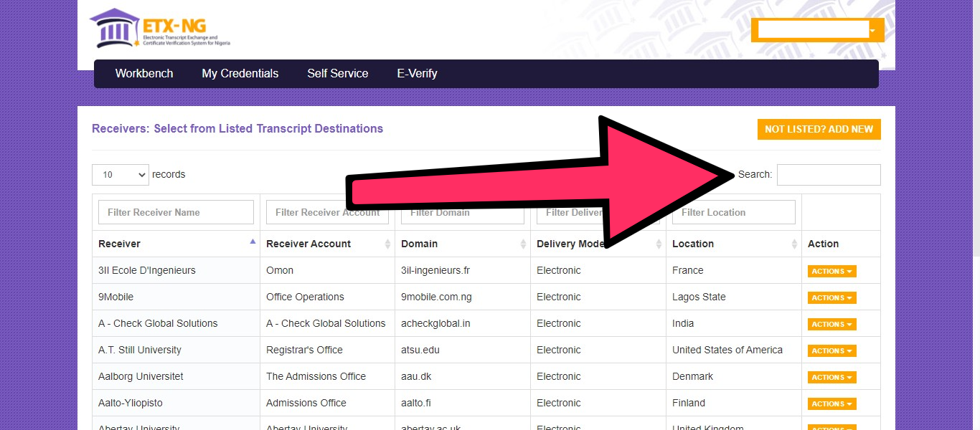Screen dimensions: 980x430
Task: Click ACTIONS for A.T. Still University
Action: (x=831, y=350)
